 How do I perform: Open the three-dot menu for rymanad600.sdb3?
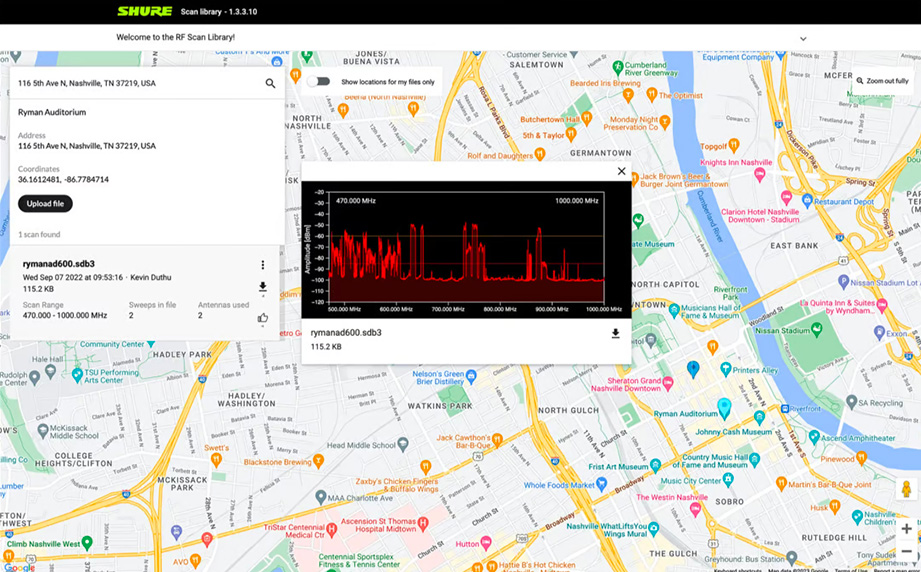(263, 265)
